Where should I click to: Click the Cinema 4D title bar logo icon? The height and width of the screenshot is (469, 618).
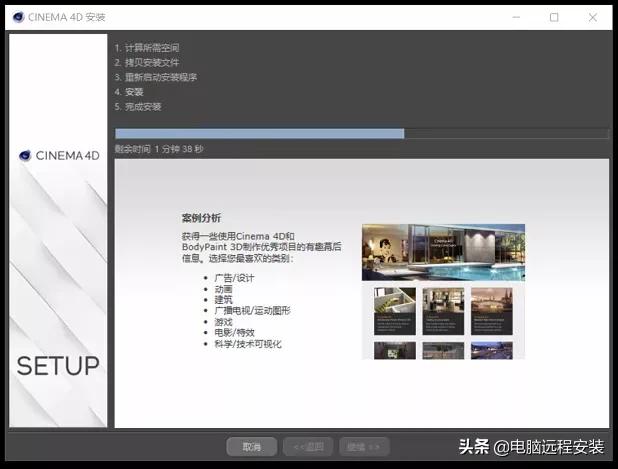point(18,17)
